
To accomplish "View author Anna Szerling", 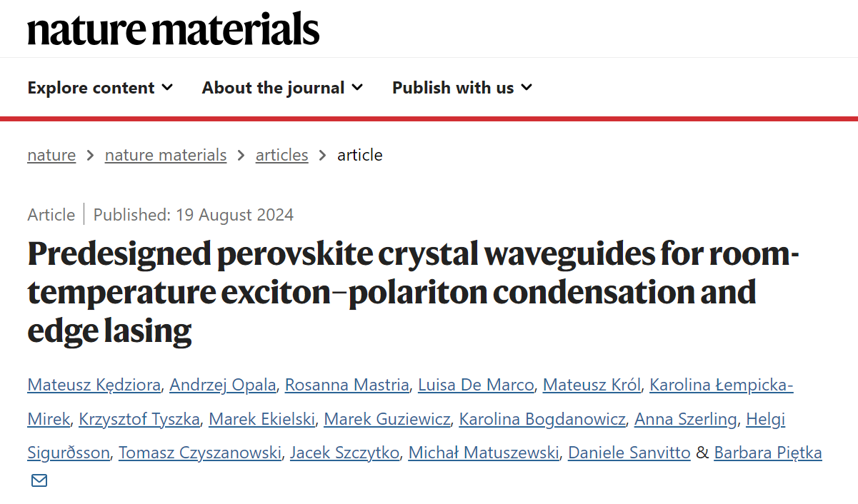I will (x=686, y=419).
